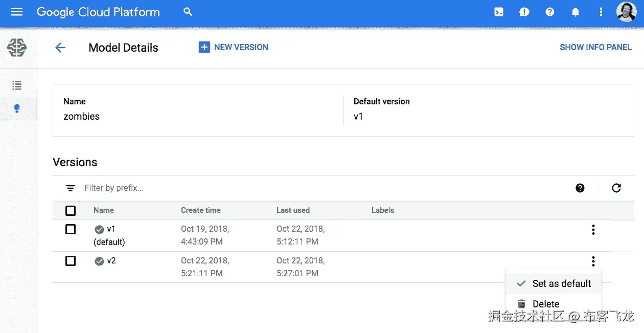This screenshot has width=644, height=333.
Task: Open the main navigation hamburger menu
Action: (x=17, y=12)
